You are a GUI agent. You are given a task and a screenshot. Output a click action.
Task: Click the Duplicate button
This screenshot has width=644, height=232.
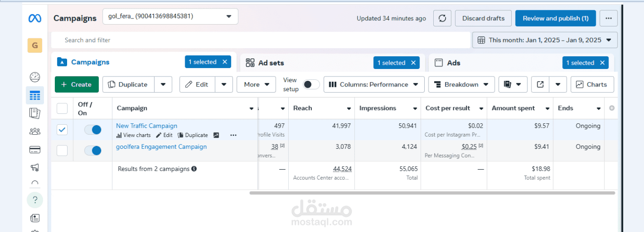[x=128, y=85]
